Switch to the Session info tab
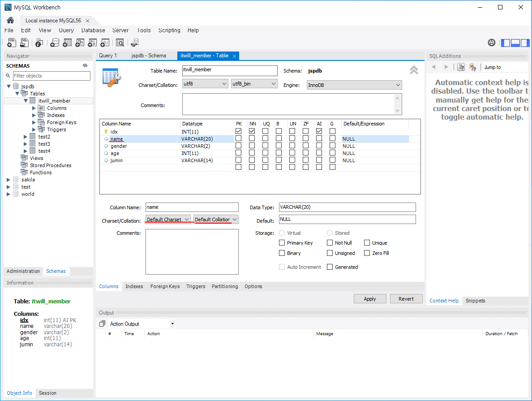The width and height of the screenshot is (532, 401). tap(47, 393)
